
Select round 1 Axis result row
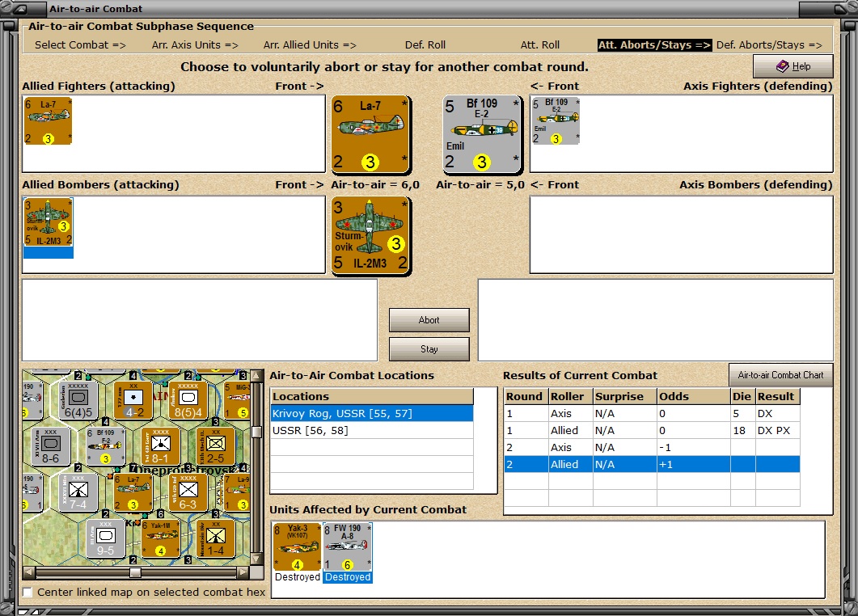click(x=652, y=414)
